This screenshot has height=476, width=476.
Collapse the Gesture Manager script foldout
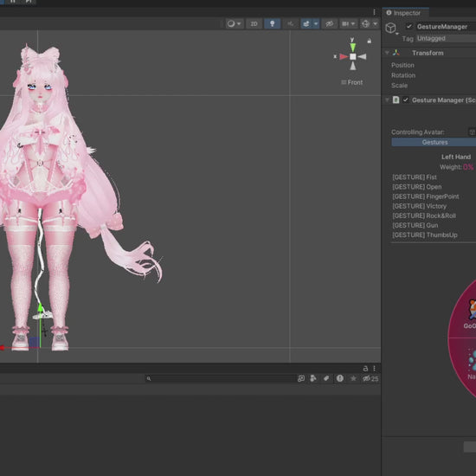point(387,100)
